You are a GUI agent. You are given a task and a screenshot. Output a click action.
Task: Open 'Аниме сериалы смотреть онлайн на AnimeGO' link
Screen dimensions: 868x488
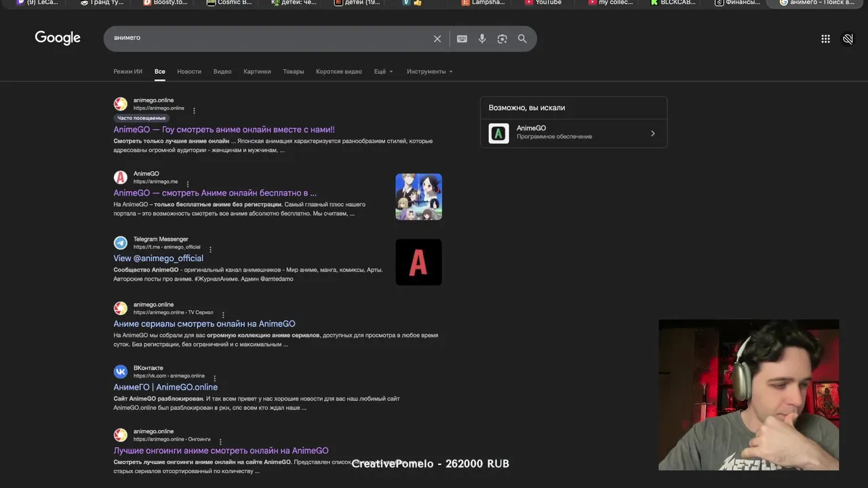point(204,324)
